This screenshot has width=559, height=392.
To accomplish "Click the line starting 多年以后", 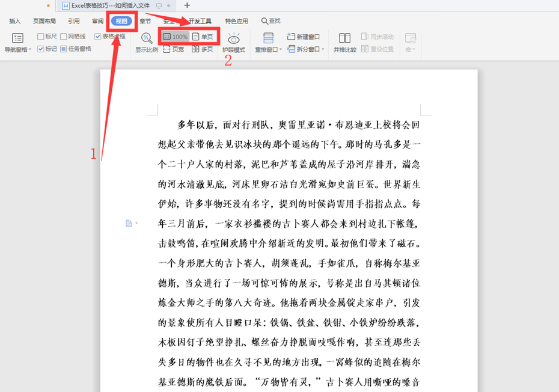I will click(x=299, y=125).
